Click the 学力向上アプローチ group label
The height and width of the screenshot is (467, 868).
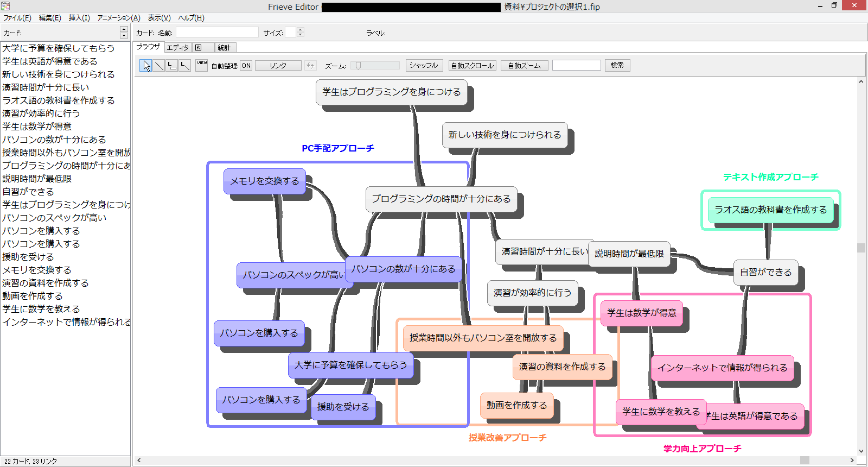click(703, 449)
